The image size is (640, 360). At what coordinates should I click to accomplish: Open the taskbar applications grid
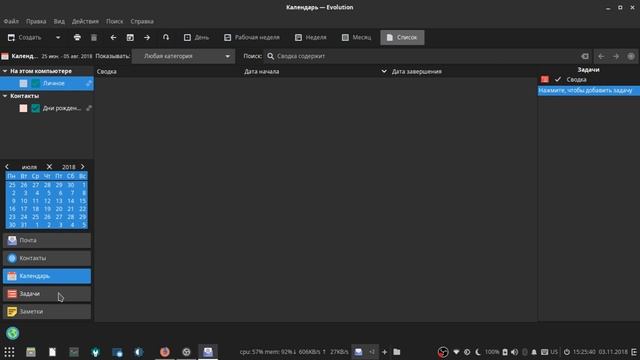point(9,352)
